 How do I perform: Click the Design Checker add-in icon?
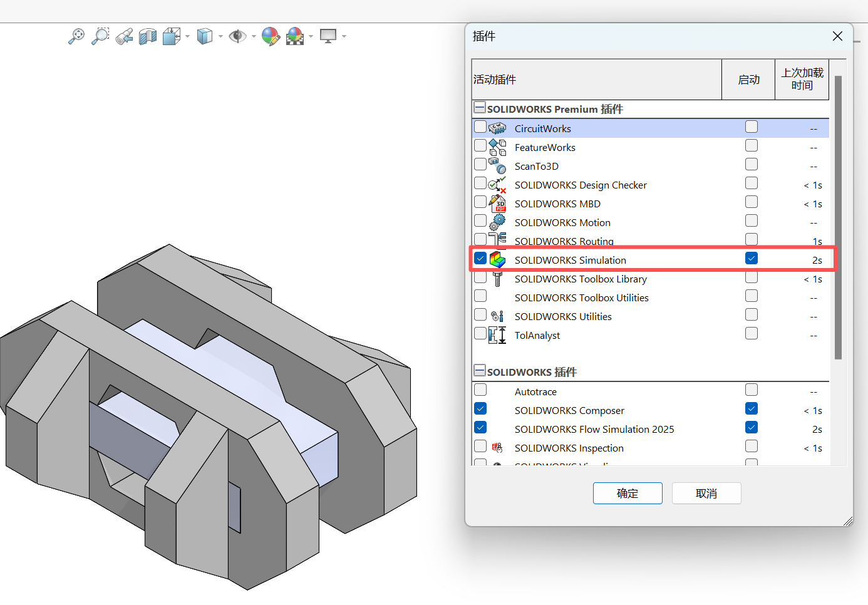coord(497,185)
